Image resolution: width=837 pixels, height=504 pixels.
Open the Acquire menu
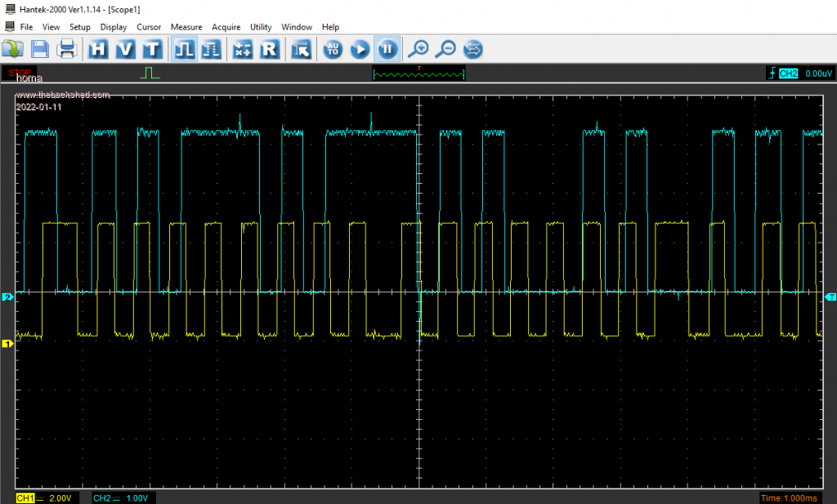point(226,27)
